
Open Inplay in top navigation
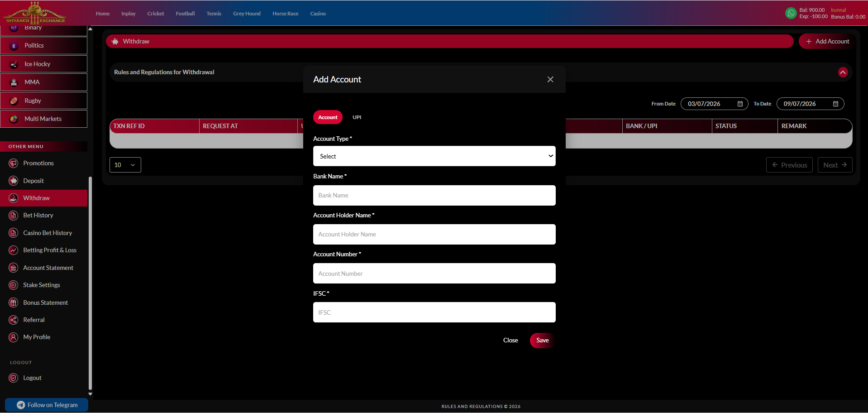(129, 14)
